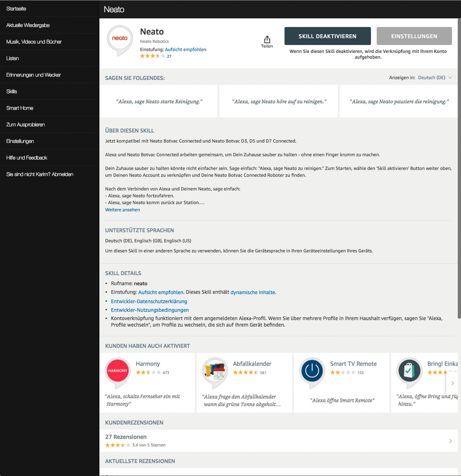
Task: Click the star rating under Neato title
Action: pos(152,56)
